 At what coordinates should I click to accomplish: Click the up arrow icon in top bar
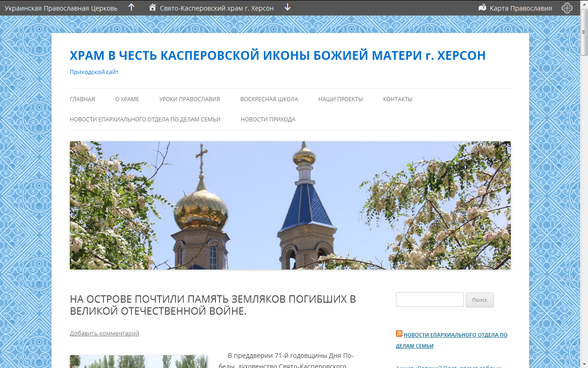point(131,7)
